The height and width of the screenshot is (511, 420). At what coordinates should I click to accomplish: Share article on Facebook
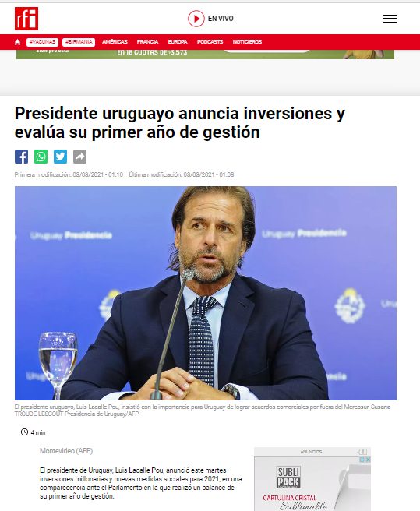tap(22, 157)
